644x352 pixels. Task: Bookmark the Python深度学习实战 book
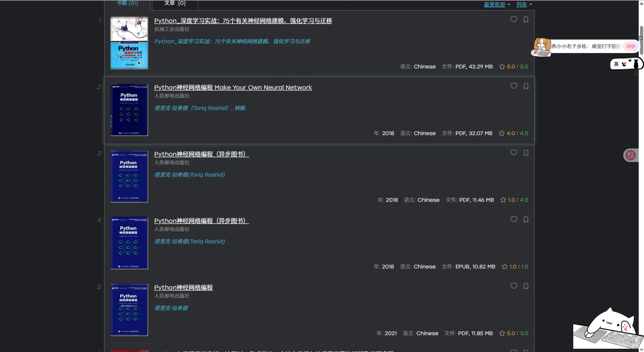(x=526, y=20)
